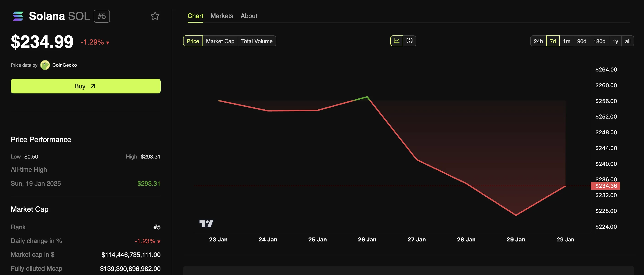The image size is (644, 275).
Task: Select the Price data view
Action: pos(193,41)
